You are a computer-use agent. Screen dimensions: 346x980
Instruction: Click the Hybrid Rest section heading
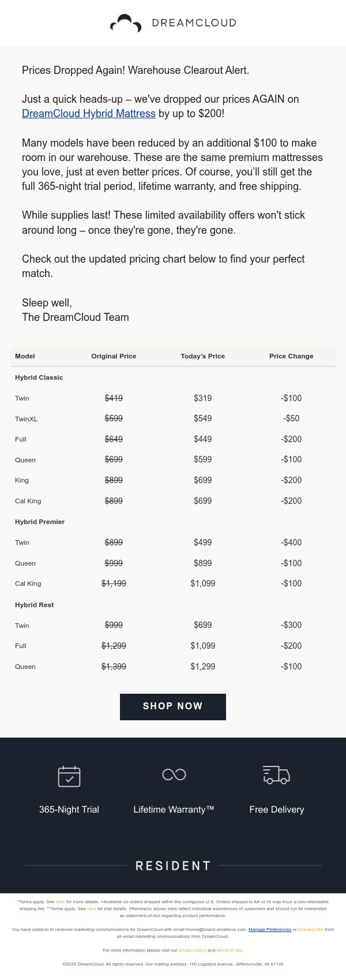35,605
